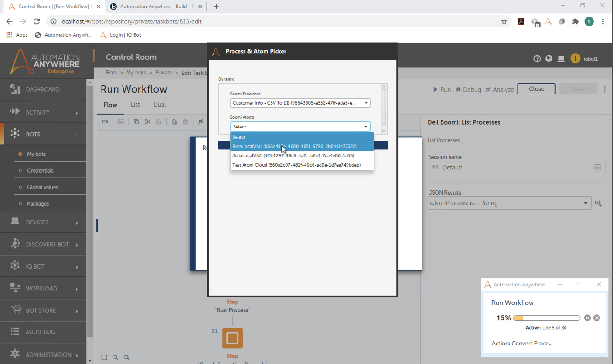Pause the running Run Workflow bot
Image resolution: width=613 pixels, height=364 pixels.
tap(587, 318)
